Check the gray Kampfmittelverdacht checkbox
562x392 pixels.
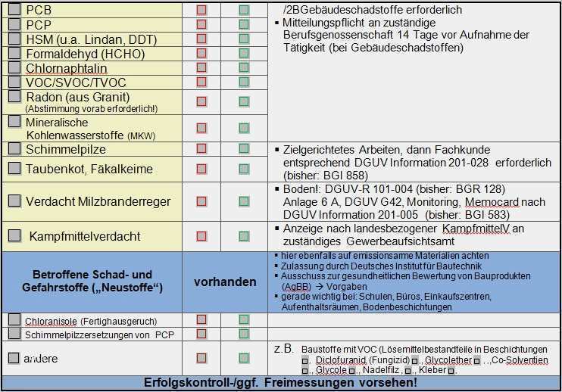point(14,235)
